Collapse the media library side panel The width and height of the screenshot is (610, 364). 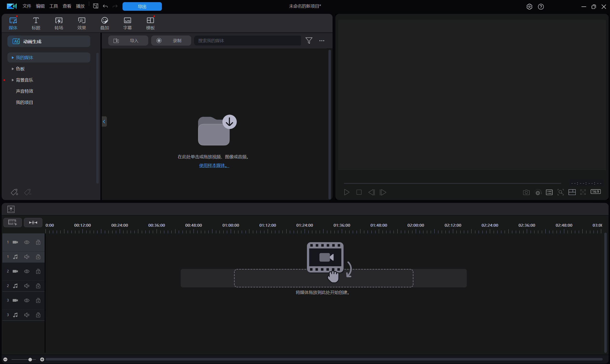click(104, 122)
